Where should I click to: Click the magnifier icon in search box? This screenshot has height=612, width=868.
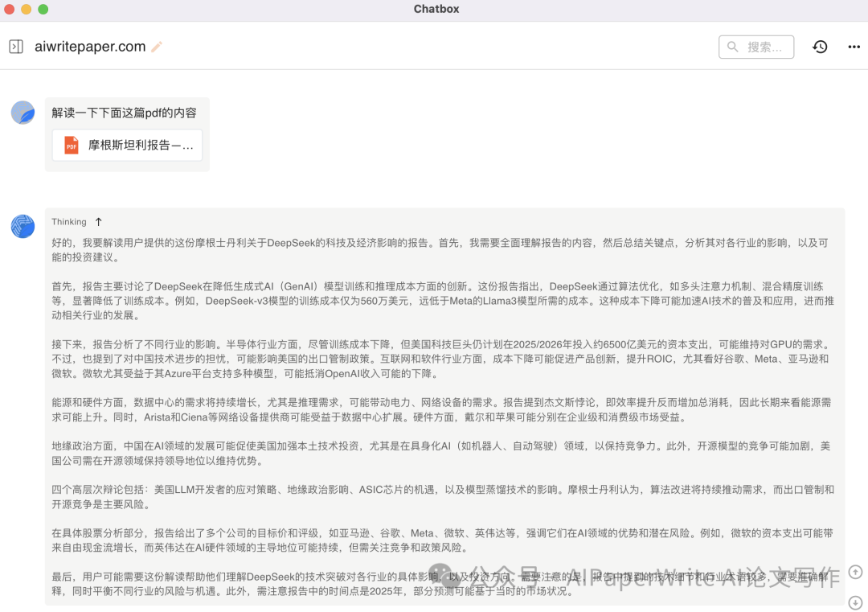732,47
